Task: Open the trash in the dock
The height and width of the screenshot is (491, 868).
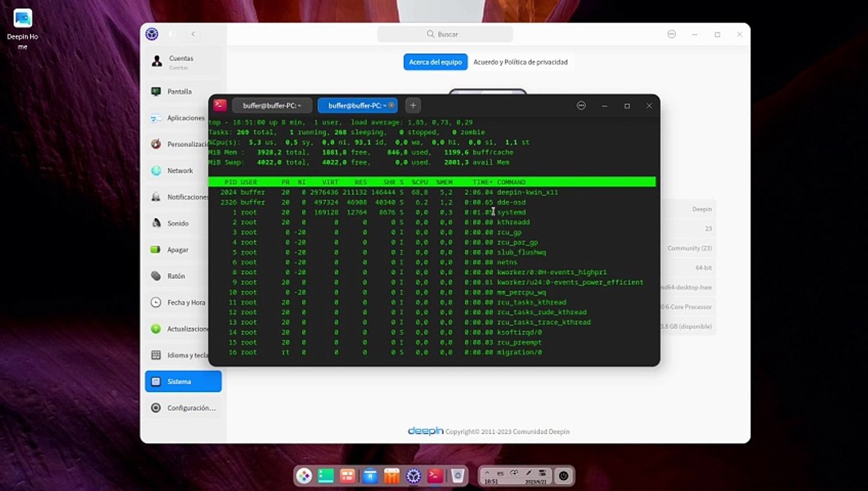Action: point(458,475)
